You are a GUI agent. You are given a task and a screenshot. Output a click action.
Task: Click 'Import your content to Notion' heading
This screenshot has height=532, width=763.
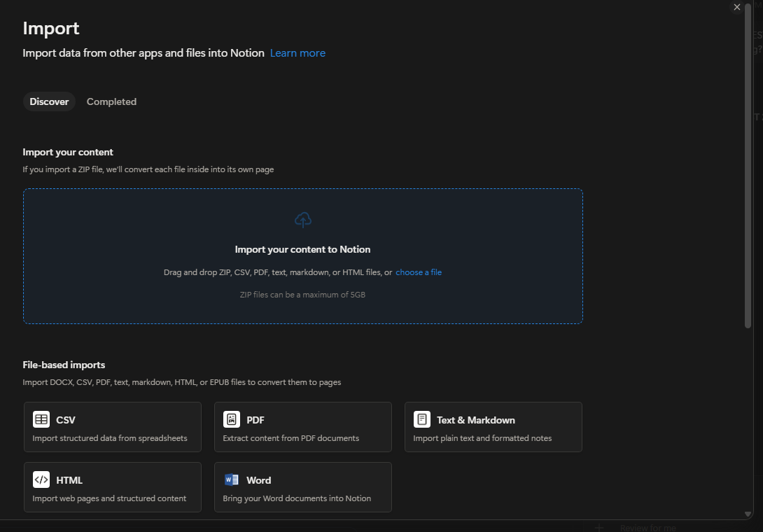point(302,249)
